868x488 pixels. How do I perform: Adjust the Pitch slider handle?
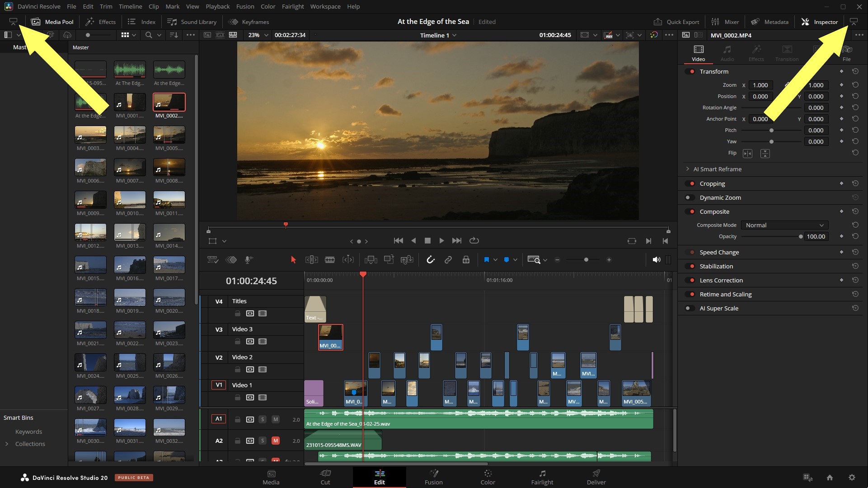pos(771,130)
